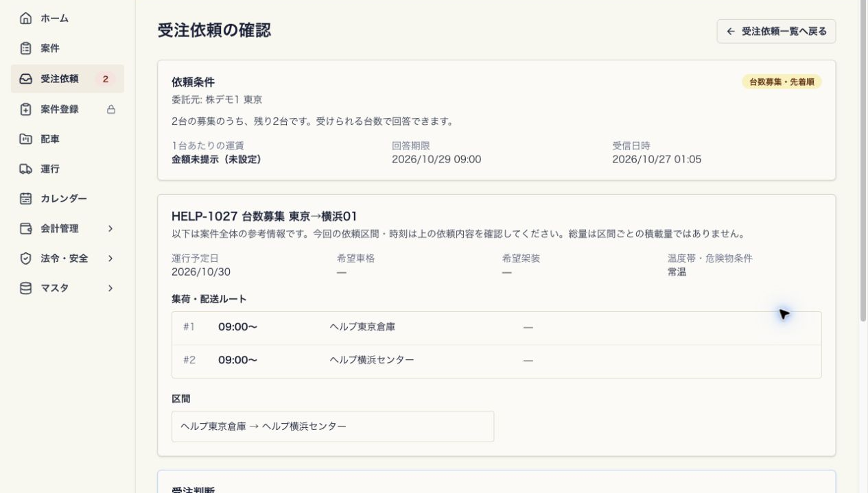Image resolution: width=868 pixels, height=493 pixels.
Task: Open the 案件登録 menu item
Action: [67, 109]
